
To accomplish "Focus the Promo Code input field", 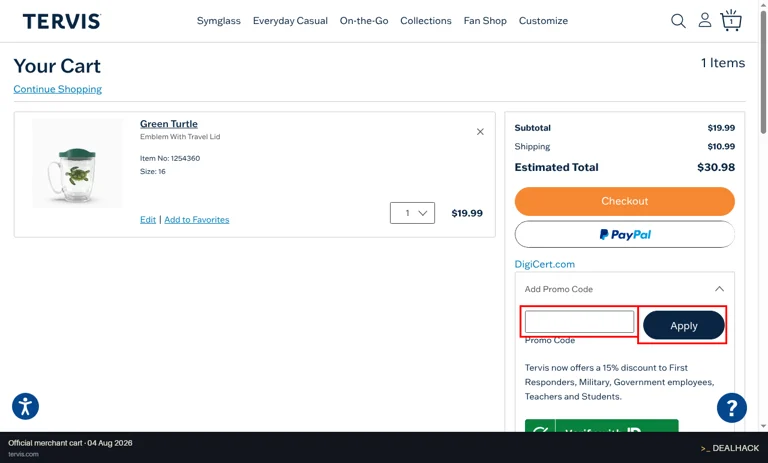I will pos(579,322).
